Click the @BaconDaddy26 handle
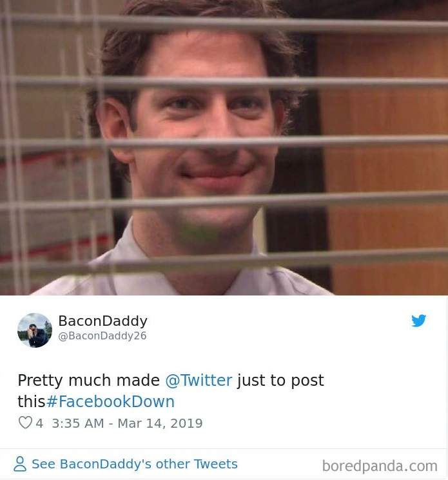The width and height of the screenshot is (448, 480). coord(102,336)
